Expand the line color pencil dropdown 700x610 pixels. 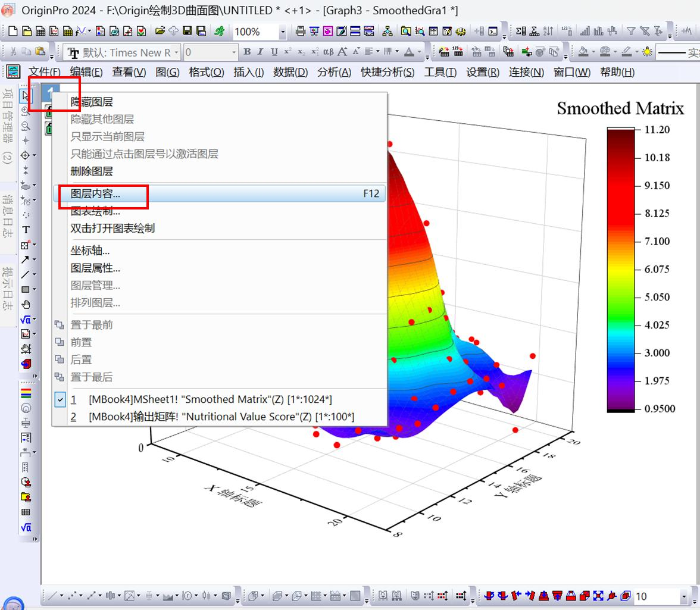click(x=637, y=52)
